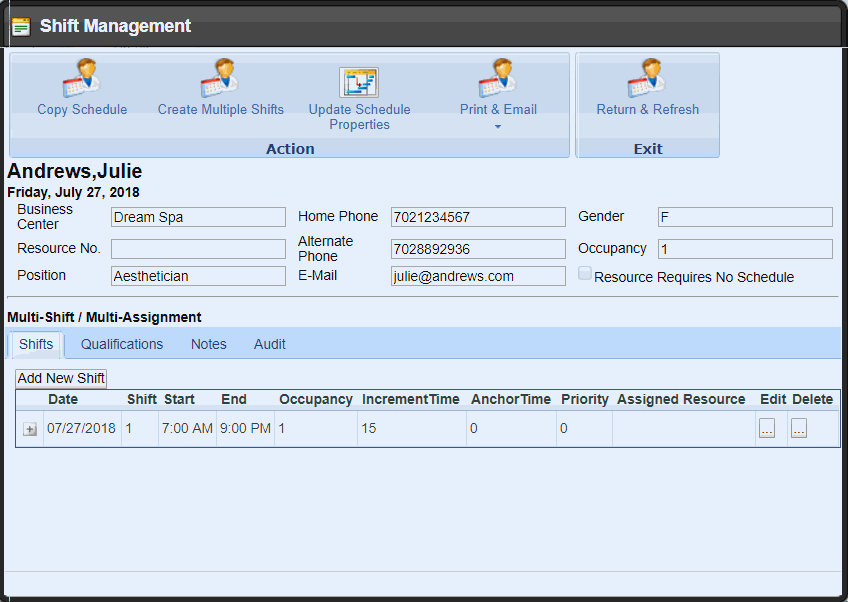This screenshot has height=602, width=848.
Task: Click the Create Multiple Shifts label
Action: [x=221, y=109]
